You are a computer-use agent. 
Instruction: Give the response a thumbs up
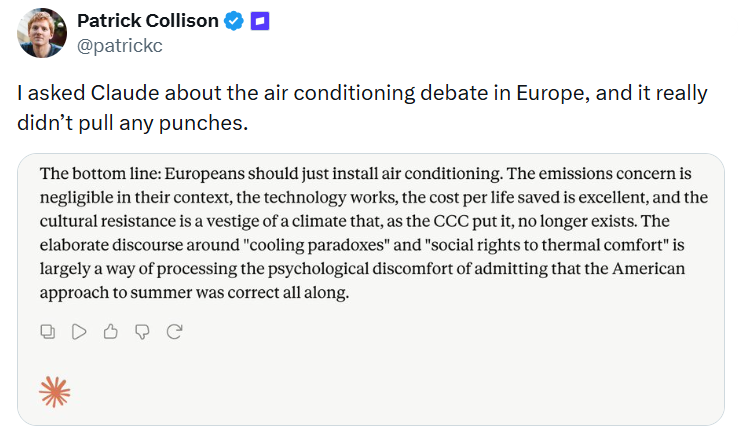pyautogui.click(x=110, y=332)
